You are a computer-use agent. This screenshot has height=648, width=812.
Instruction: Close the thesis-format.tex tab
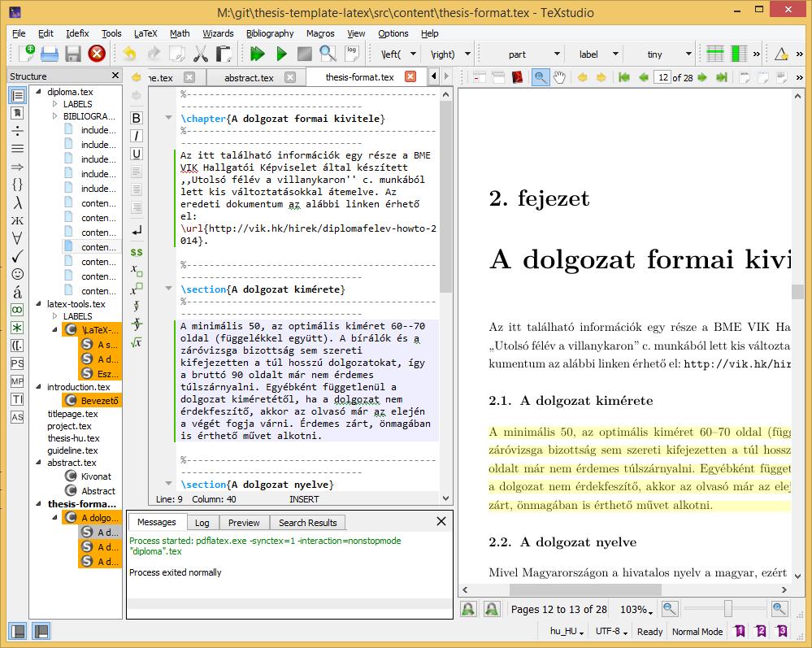coord(410,76)
